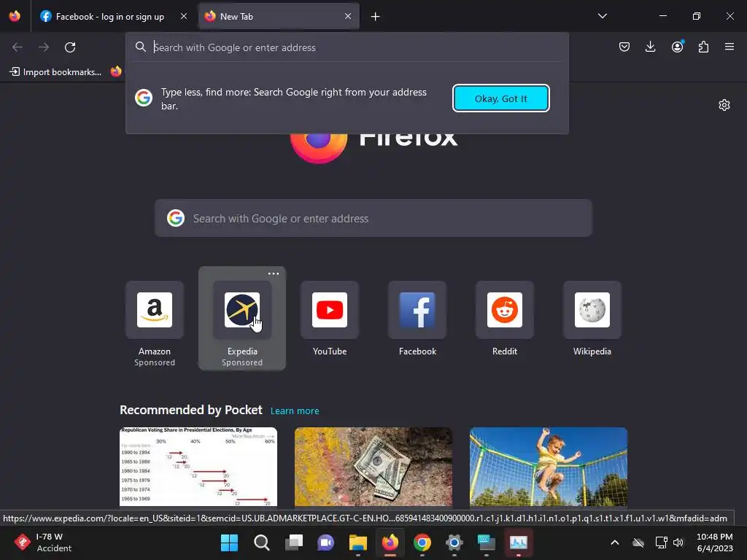Click the Firefox bookmark icon in toolbar

coord(116,71)
